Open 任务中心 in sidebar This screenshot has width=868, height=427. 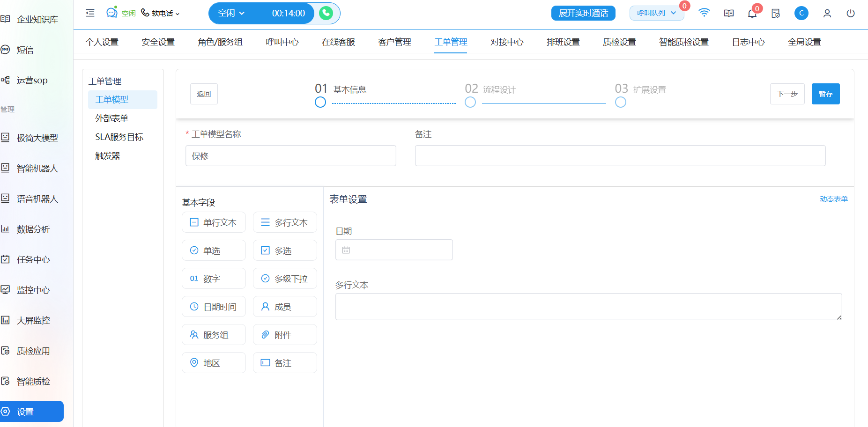tap(32, 259)
